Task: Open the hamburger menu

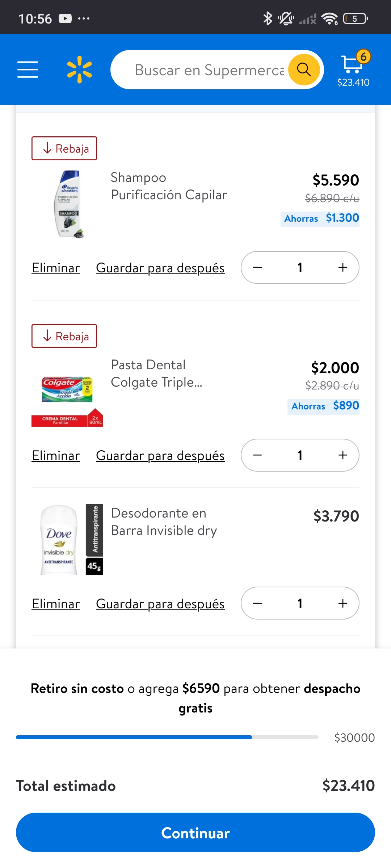Action: pyautogui.click(x=28, y=69)
